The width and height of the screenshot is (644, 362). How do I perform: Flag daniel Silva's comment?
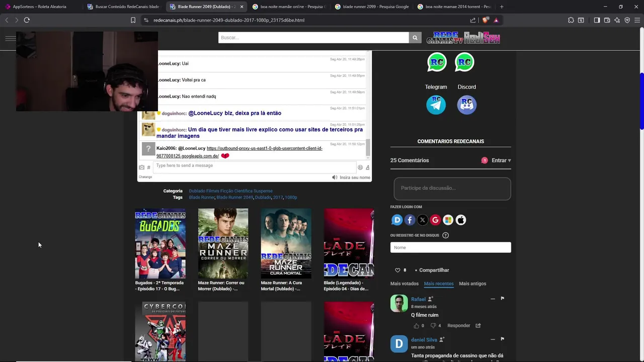point(502,339)
